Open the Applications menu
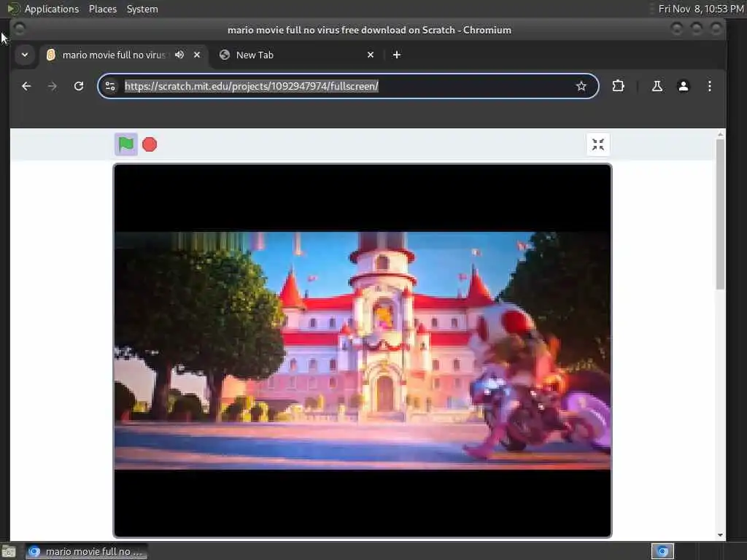Image resolution: width=747 pixels, height=560 pixels. pyautogui.click(x=52, y=9)
